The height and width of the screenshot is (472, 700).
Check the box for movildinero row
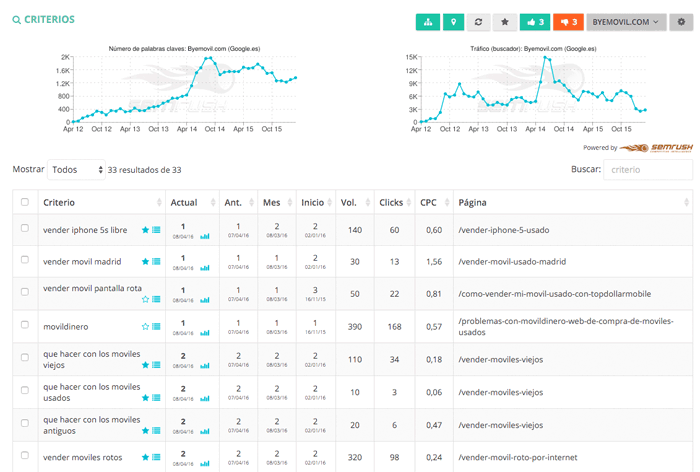(x=25, y=325)
